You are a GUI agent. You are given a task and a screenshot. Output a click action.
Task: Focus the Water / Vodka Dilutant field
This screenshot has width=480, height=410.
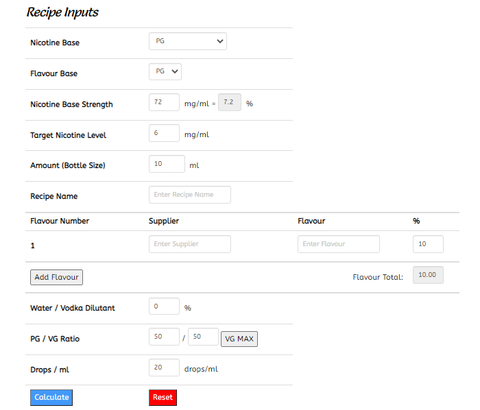pos(164,306)
